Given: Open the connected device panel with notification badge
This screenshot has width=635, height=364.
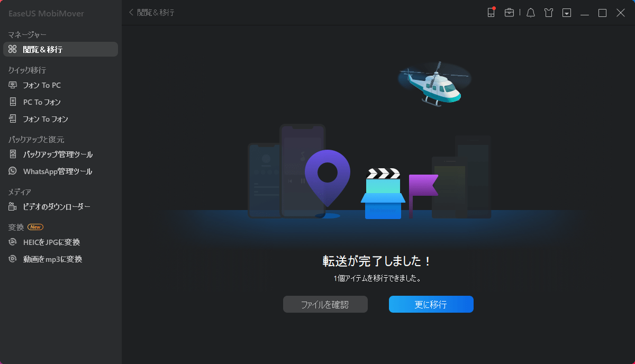Looking at the screenshot, I should pos(491,12).
